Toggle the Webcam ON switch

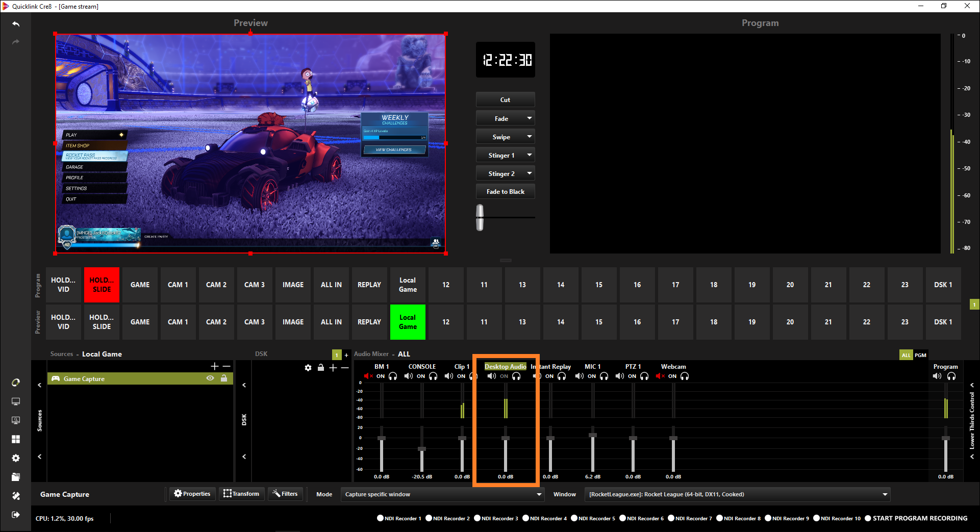pos(672,376)
